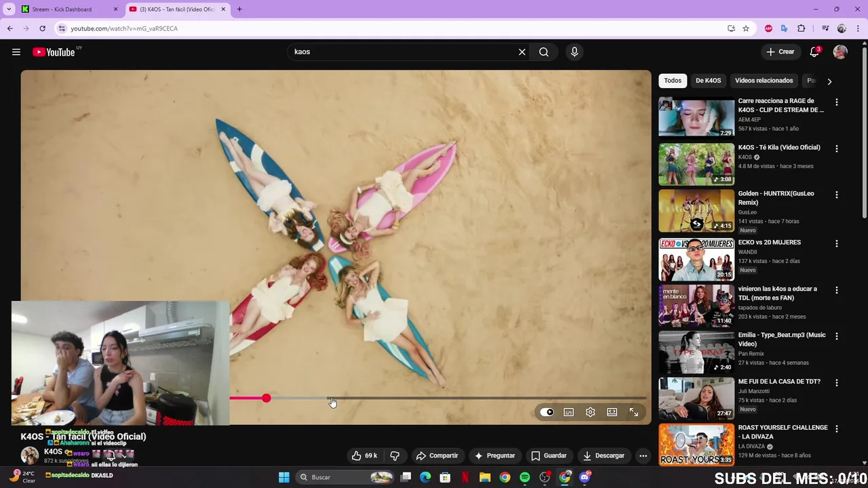The image size is (868, 488).
Task: Start voice search with the microphone
Action: [574, 52]
